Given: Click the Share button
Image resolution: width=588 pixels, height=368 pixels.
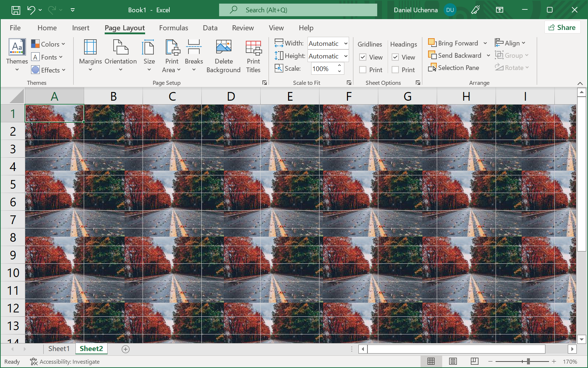Looking at the screenshot, I should point(562,27).
